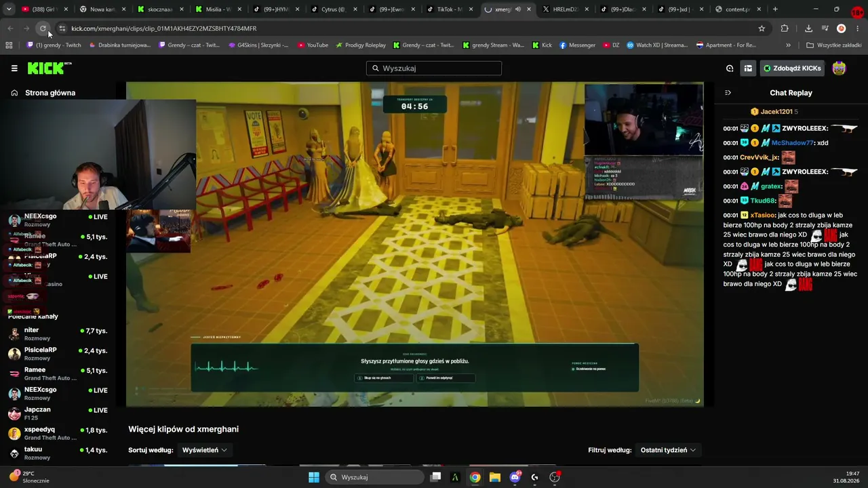The image size is (868, 488).
Task: Open the YouTube bookmark
Action: point(312,45)
